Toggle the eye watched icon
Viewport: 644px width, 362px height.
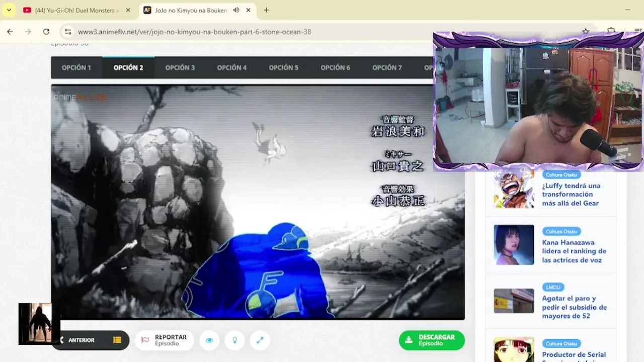point(209,340)
